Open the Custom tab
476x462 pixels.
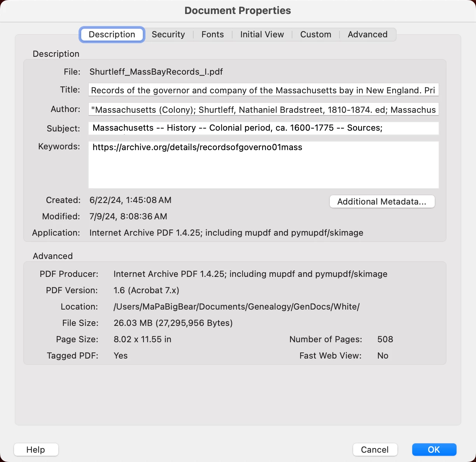pyautogui.click(x=316, y=35)
